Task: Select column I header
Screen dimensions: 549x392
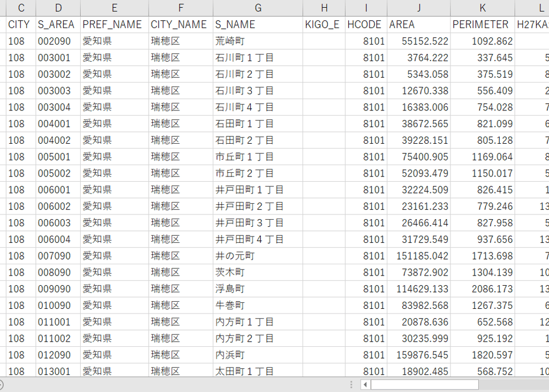Action: (x=366, y=8)
